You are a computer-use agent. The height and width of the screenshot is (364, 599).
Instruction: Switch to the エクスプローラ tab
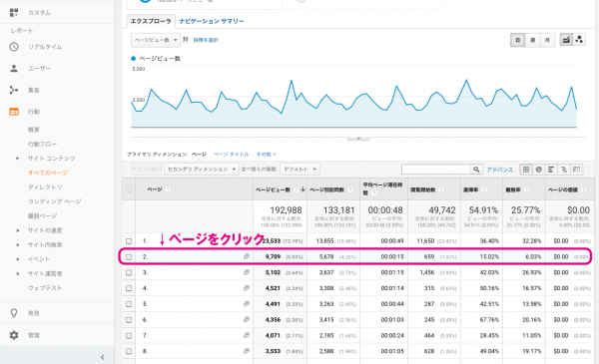[x=151, y=21]
